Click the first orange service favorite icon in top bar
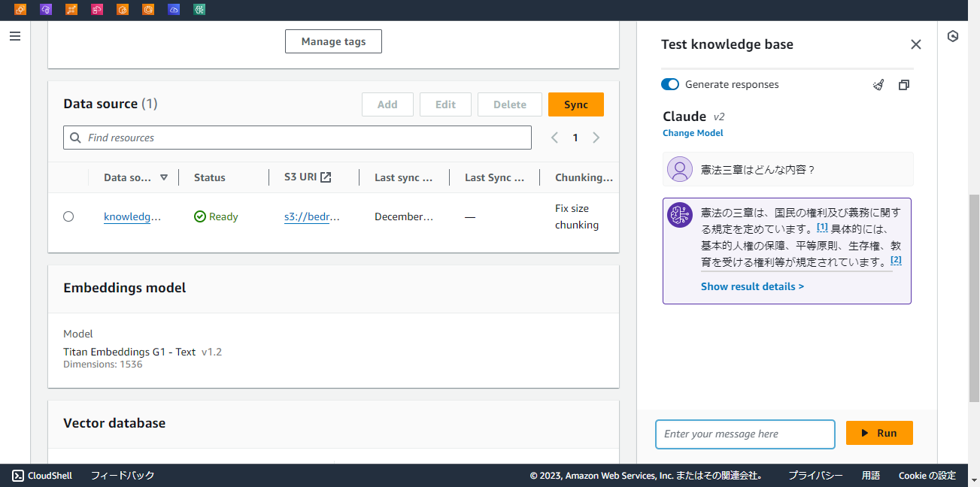Screen dimensions: 980x487 (20, 10)
